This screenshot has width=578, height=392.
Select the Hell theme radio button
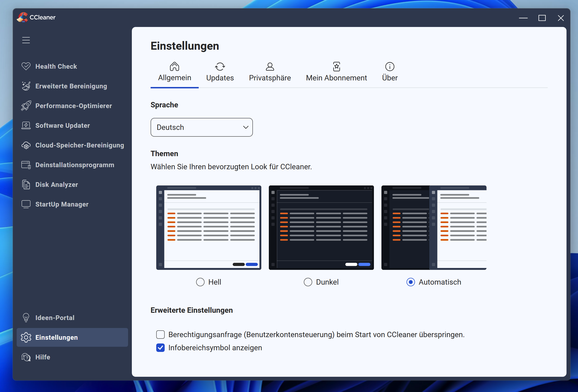(x=200, y=282)
